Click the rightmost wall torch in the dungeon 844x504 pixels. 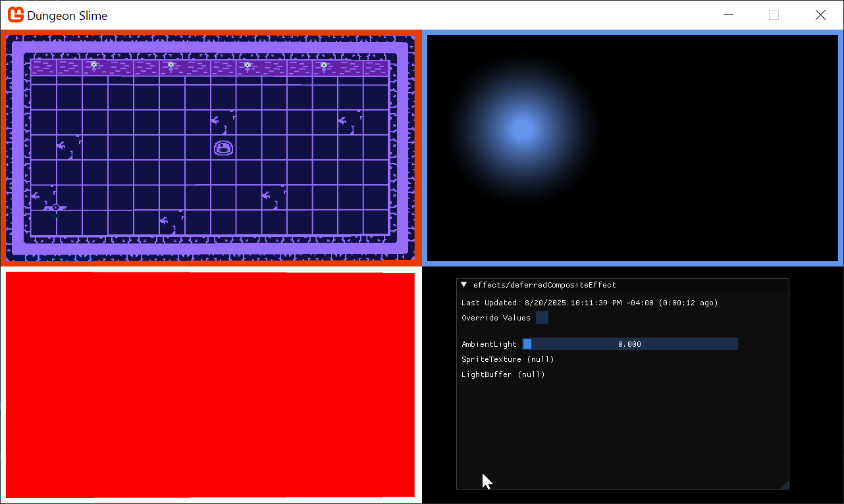click(x=324, y=65)
